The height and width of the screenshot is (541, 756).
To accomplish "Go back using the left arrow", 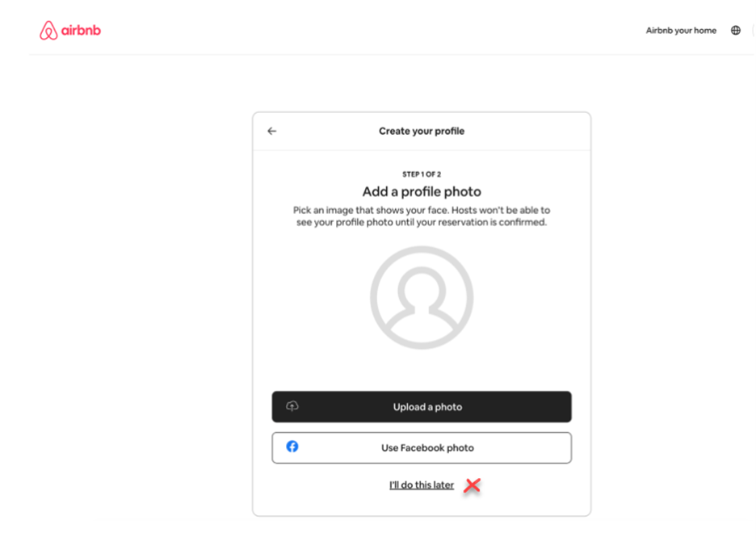I will [x=272, y=131].
